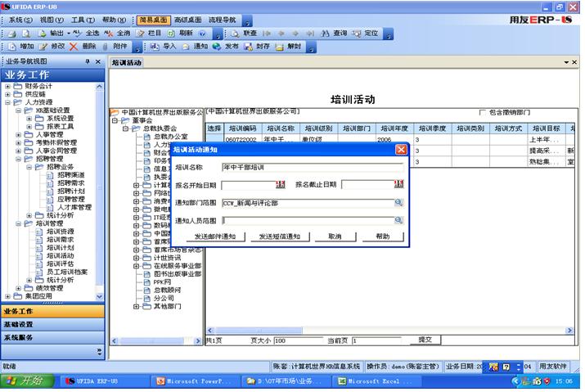Click 删除 delete red X button

coord(83,47)
